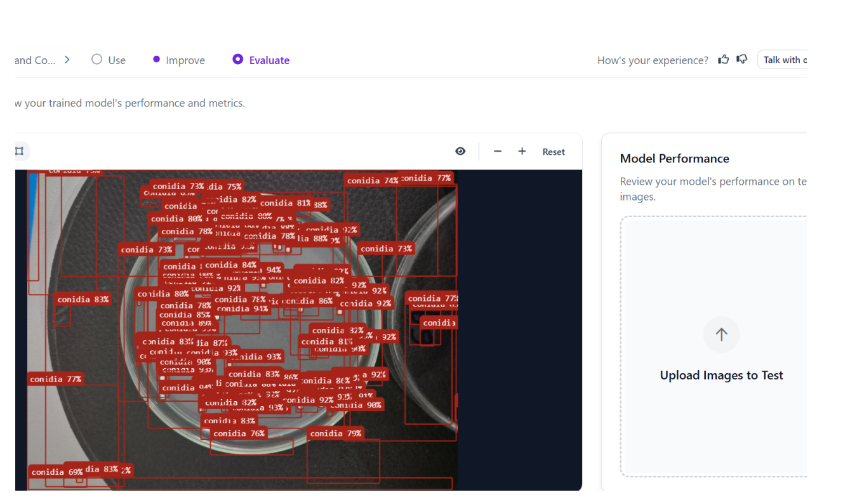Pick the 'conidia 74%' detection label

coord(373,181)
